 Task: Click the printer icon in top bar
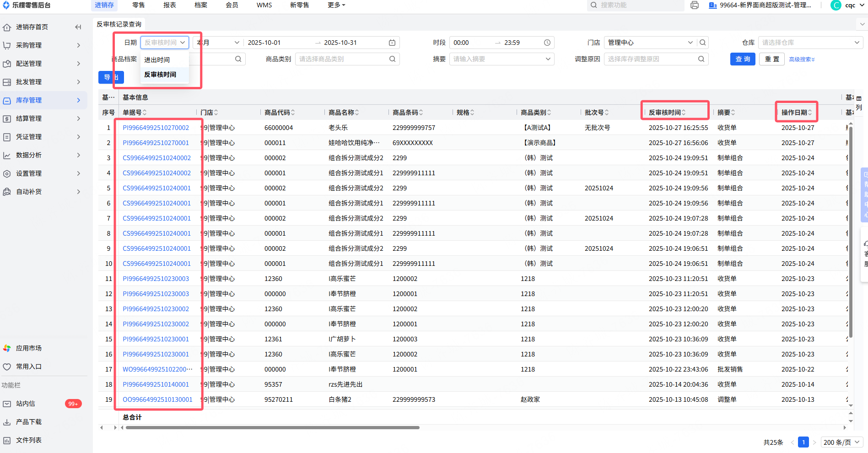[x=694, y=5]
